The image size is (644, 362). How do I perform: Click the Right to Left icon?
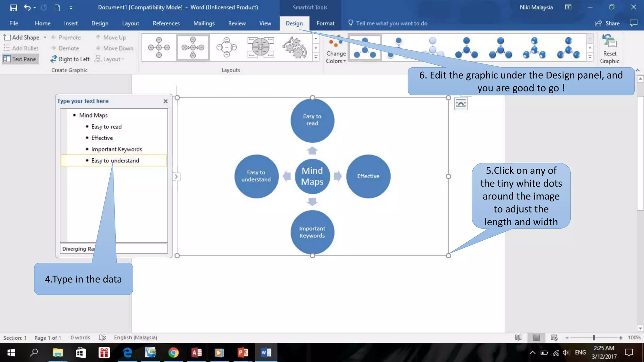[54, 59]
